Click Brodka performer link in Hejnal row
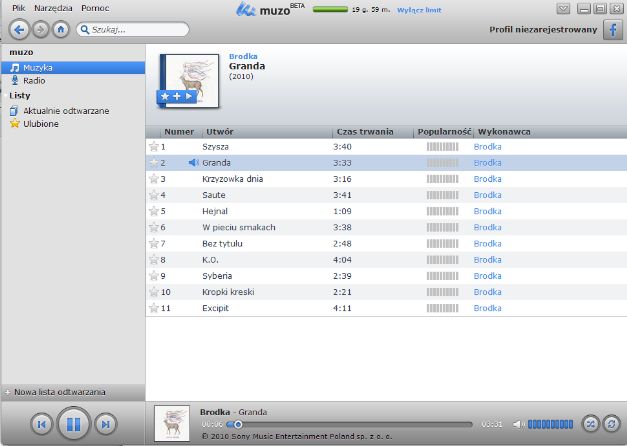This screenshot has width=627, height=446. (487, 211)
